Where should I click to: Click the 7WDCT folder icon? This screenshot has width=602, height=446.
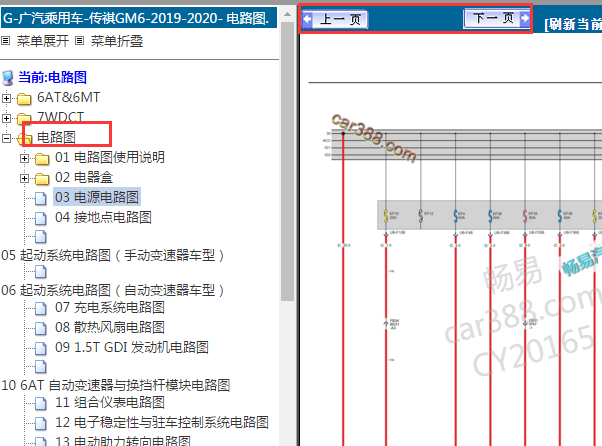tap(24, 119)
